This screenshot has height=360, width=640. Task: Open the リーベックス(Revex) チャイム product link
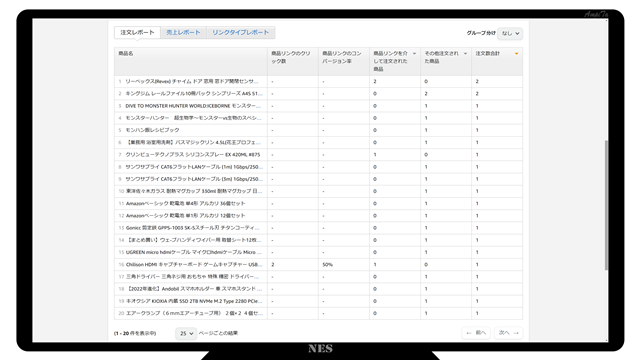tap(192, 82)
